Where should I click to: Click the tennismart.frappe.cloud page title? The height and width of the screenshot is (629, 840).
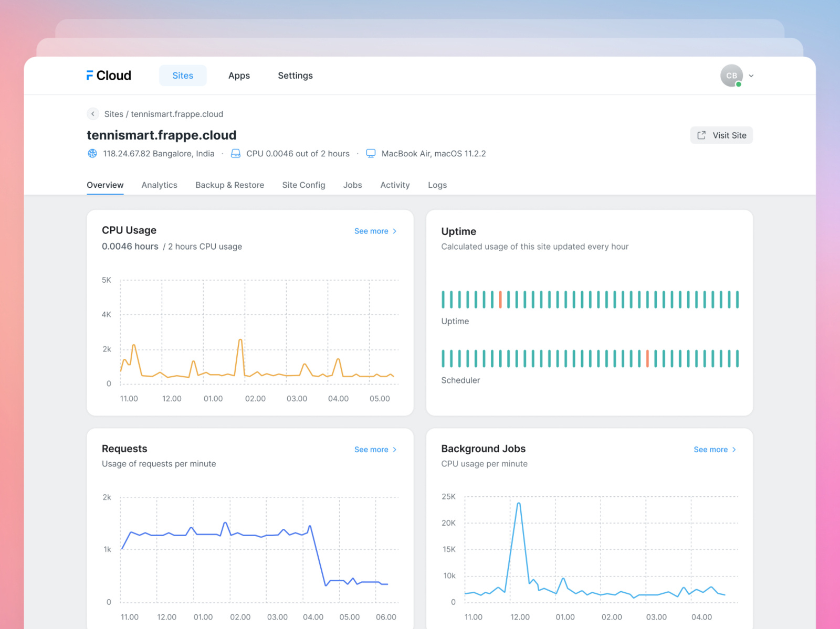click(x=162, y=135)
